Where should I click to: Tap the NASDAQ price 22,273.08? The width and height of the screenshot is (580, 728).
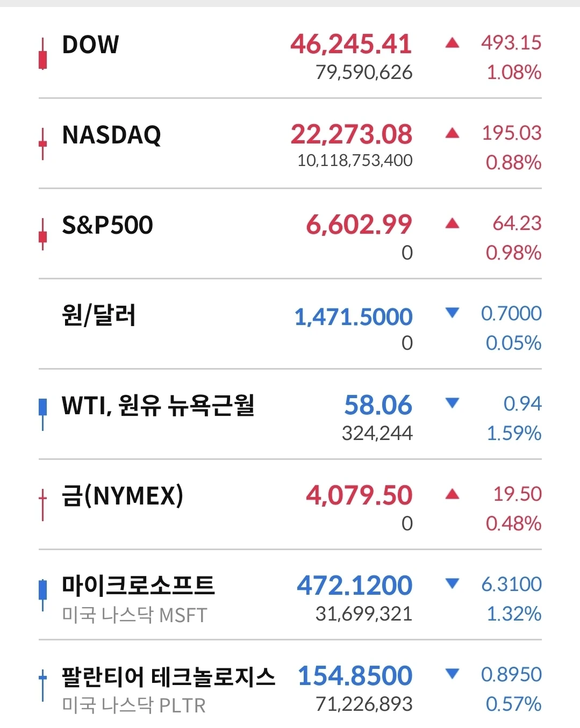click(352, 134)
